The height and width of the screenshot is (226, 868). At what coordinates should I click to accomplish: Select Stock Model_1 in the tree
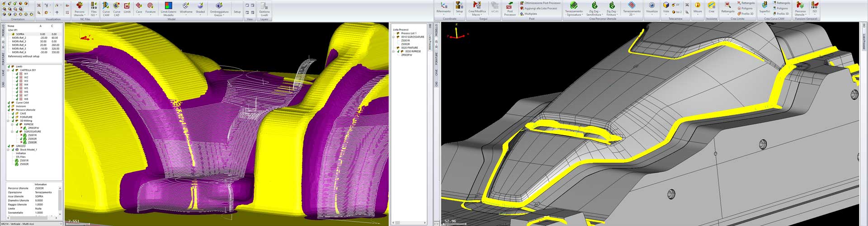28,150
